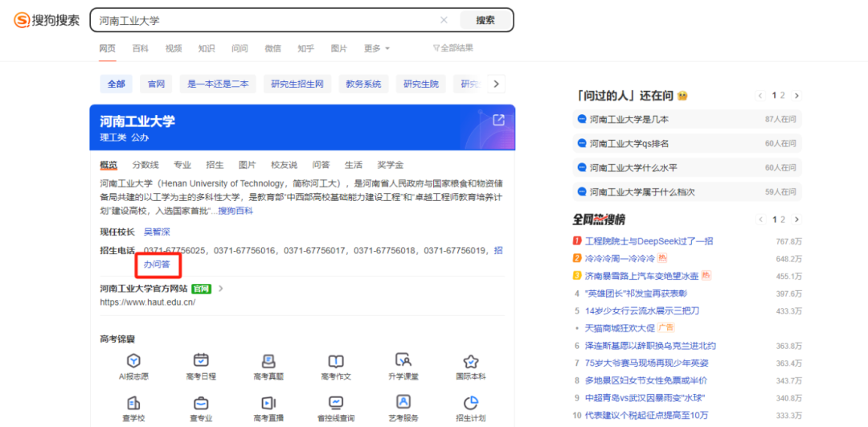868x427 pixels.
Task: Click the 高考直播 video icon
Action: point(268,403)
